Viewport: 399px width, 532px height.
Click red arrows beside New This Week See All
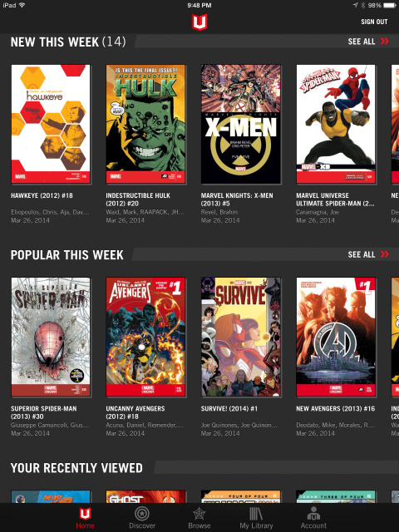pos(384,42)
